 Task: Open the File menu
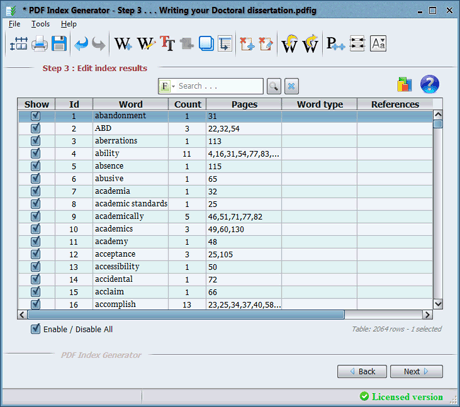[x=14, y=24]
